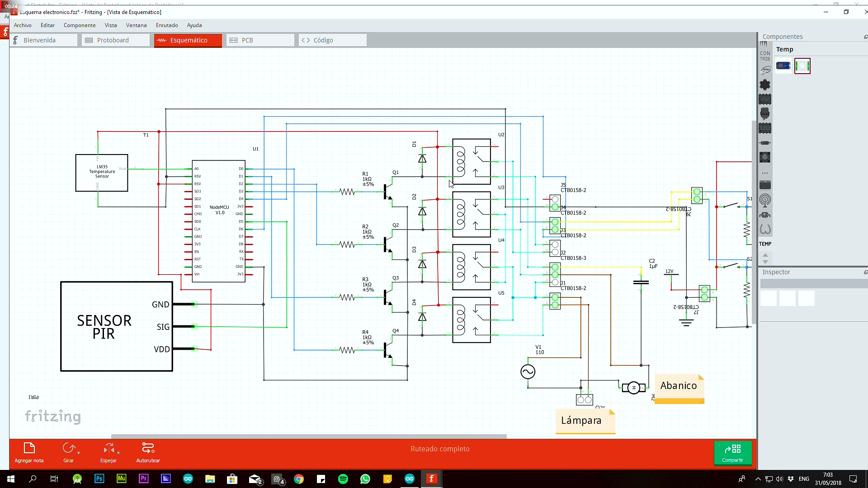Open the antenna wireless parts bin

(x=765, y=200)
